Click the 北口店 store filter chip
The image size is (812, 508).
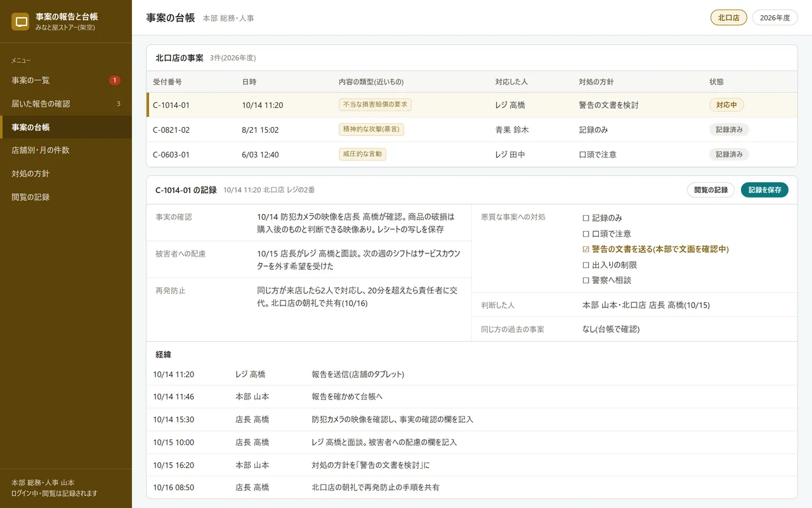click(729, 18)
